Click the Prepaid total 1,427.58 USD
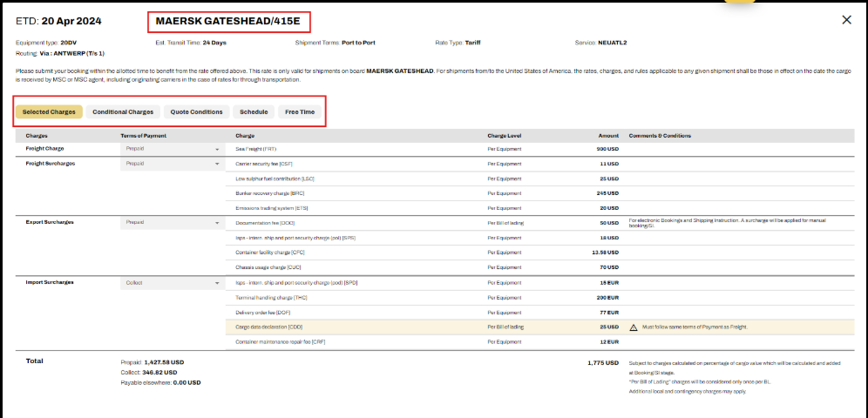Screen dimensions: 868x418 click(x=153, y=363)
